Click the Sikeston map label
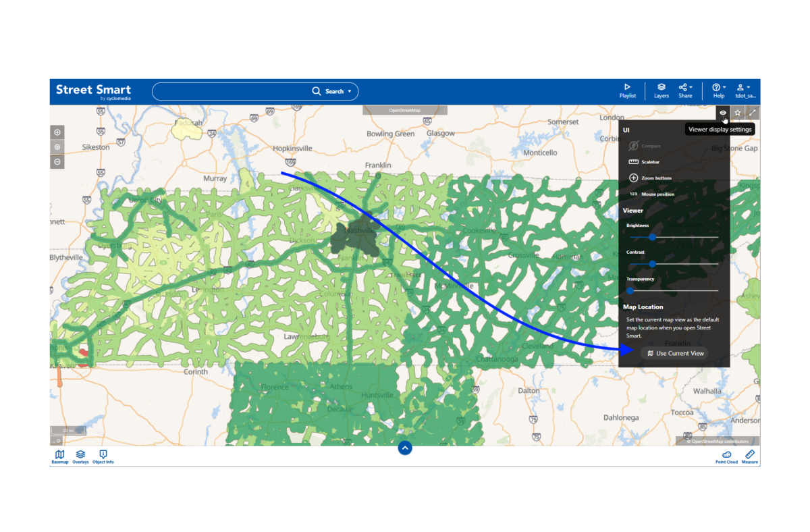 pyautogui.click(x=96, y=147)
